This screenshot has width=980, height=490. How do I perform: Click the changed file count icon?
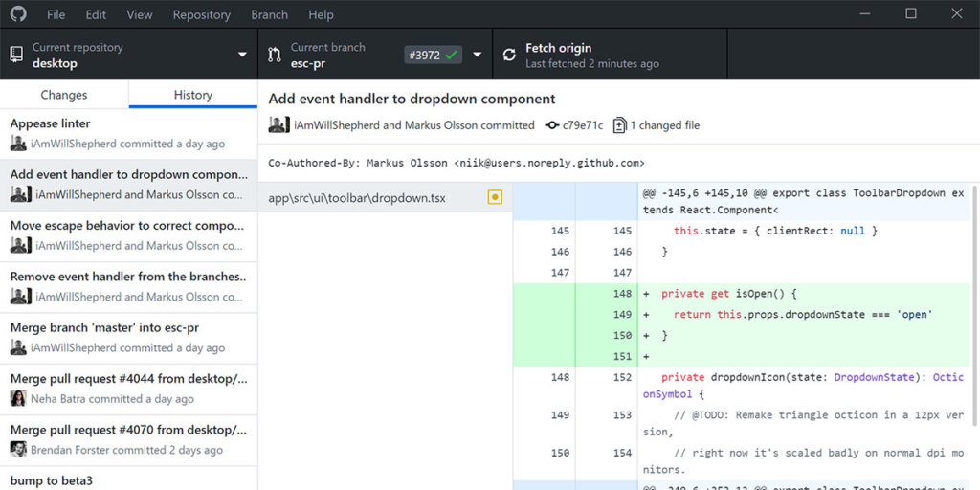tap(619, 125)
